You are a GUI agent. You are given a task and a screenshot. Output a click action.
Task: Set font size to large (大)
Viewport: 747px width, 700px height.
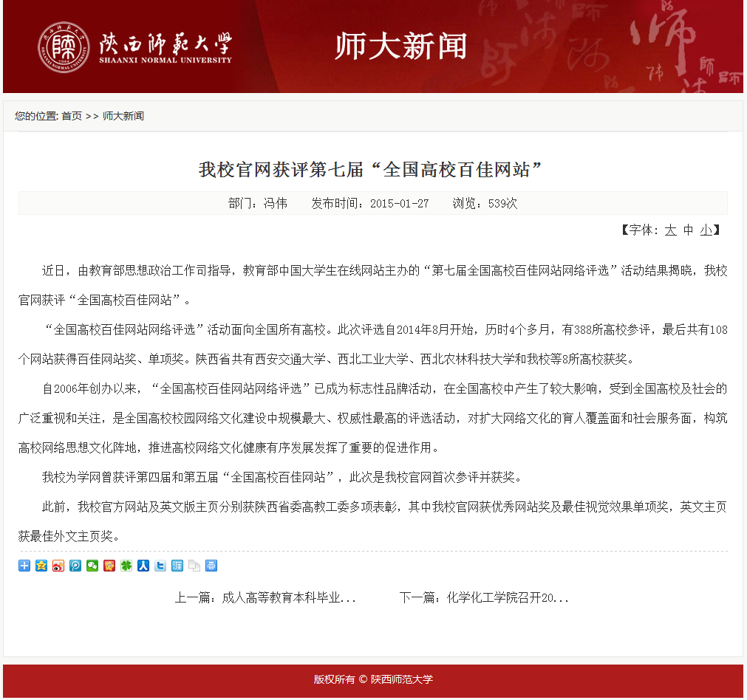(670, 230)
